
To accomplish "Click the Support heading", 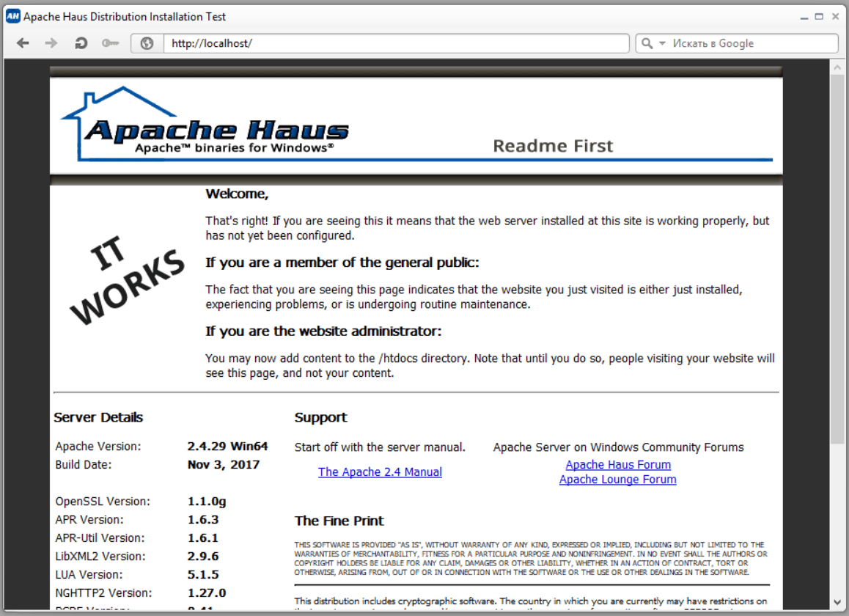I will point(320,417).
